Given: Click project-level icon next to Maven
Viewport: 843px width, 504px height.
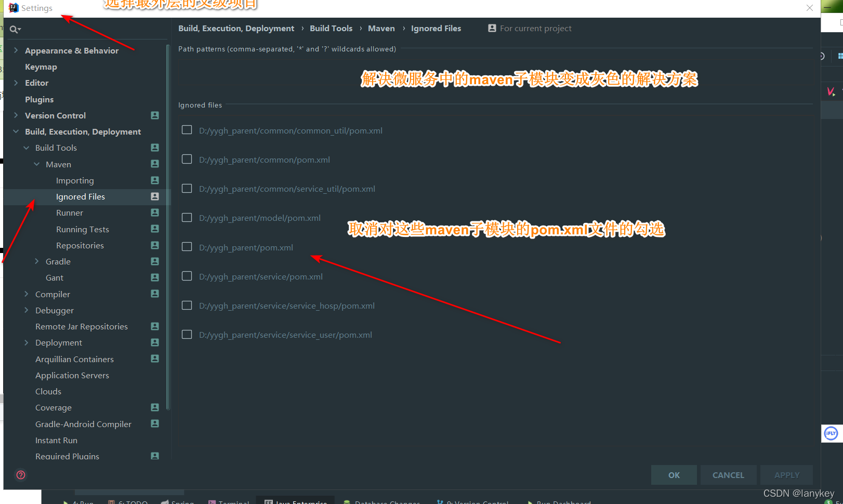Looking at the screenshot, I should 155,164.
